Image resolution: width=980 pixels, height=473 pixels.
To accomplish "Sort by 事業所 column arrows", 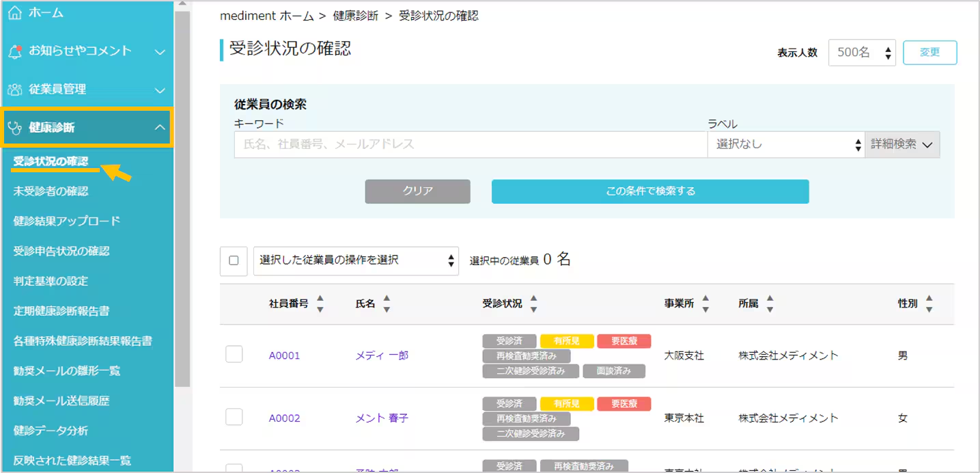I will click(x=705, y=304).
